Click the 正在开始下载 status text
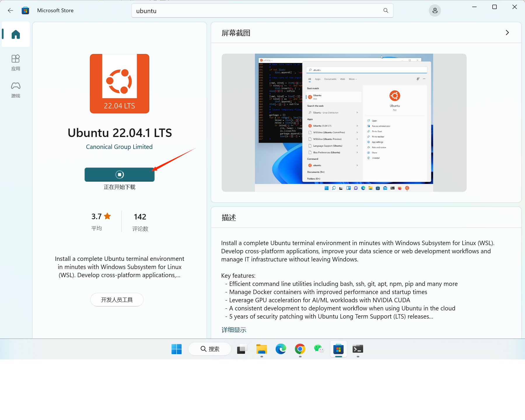Screen dimensions: 525x420 (120, 187)
